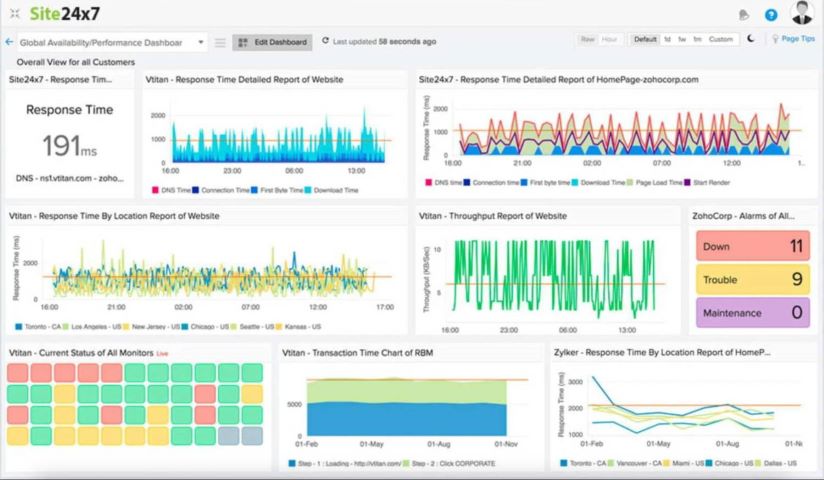Toggle Page Load Time legend in HomePage-zohocorp chart
The height and width of the screenshot is (480, 824).
654,183
